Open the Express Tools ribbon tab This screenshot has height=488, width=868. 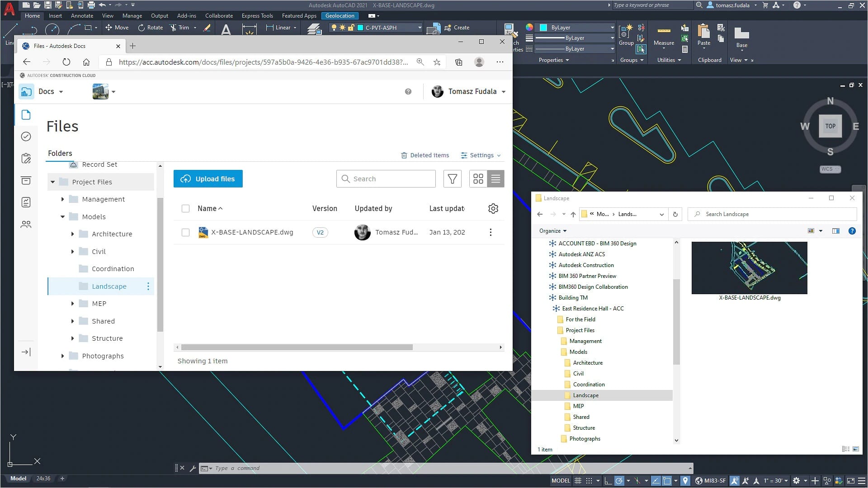[x=257, y=15]
